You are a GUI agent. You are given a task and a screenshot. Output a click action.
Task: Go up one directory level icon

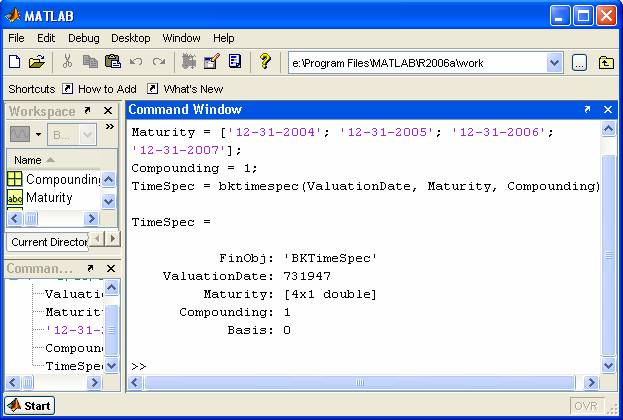[606, 63]
